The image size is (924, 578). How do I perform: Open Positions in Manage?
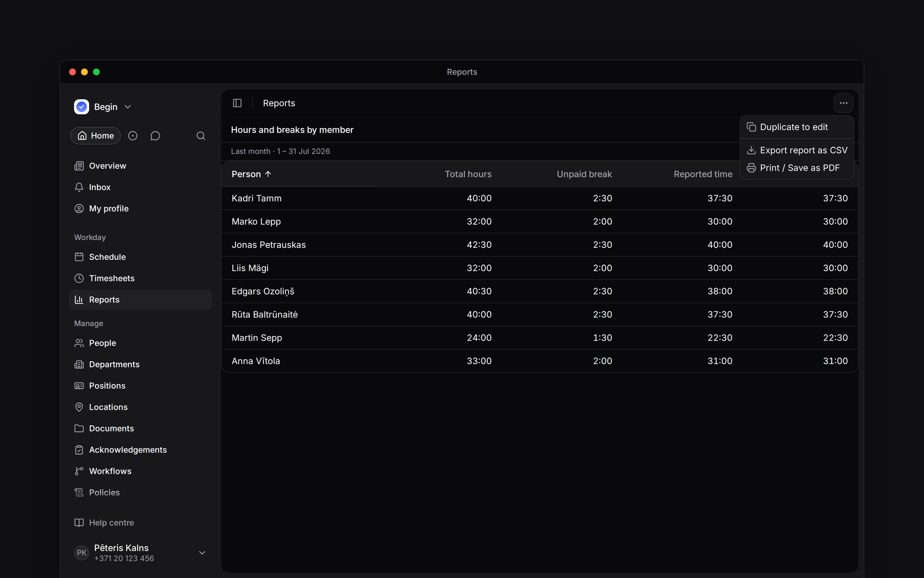[x=140, y=386]
